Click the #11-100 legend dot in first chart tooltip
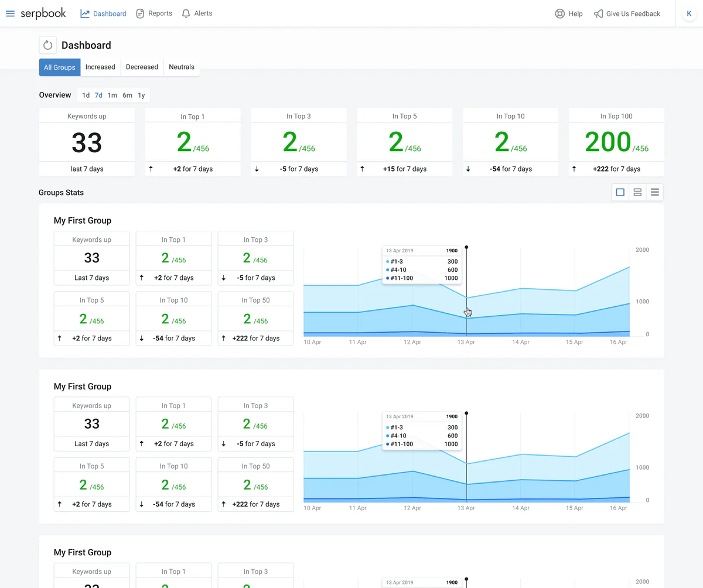Image resolution: width=703 pixels, height=588 pixels. pyautogui.click(x=388, y=278)
